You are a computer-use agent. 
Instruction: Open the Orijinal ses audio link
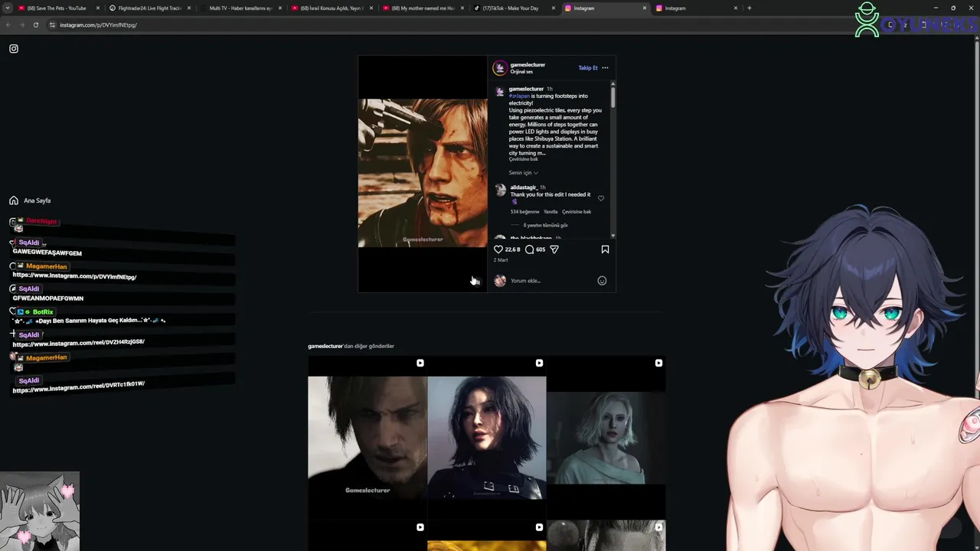pos(521,72)
